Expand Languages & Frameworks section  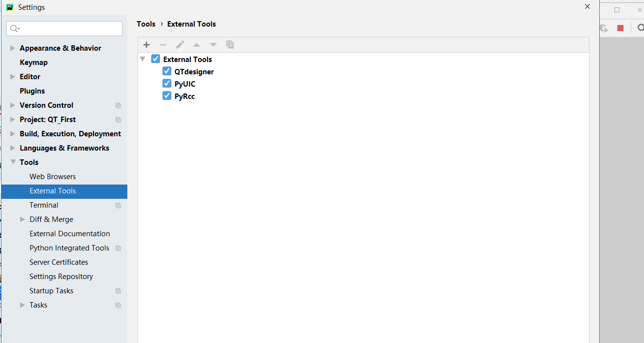coord(13,148)
